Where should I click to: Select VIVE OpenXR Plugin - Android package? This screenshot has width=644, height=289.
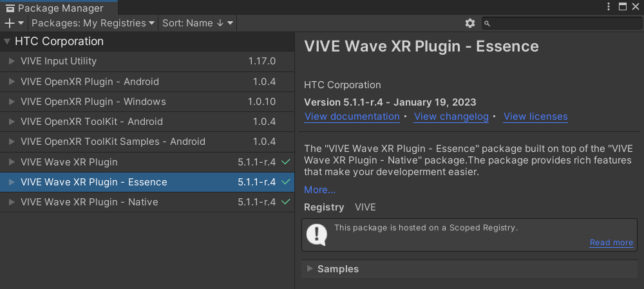click(147, 82)
